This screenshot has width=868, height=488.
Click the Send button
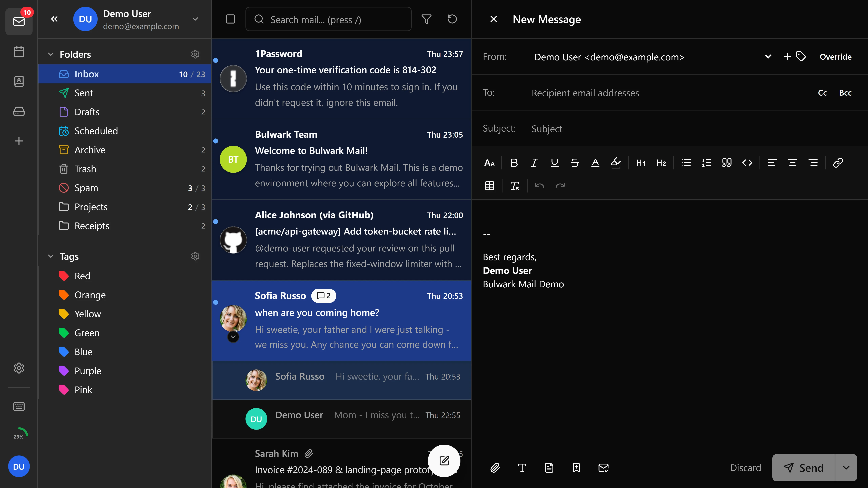804,468
